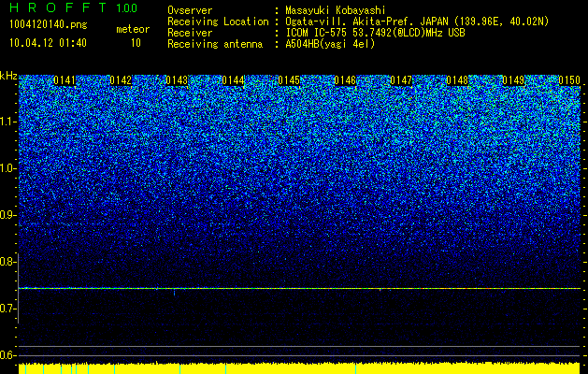Select the ICOM IC-575 receiver text

[x=375, y=33]
